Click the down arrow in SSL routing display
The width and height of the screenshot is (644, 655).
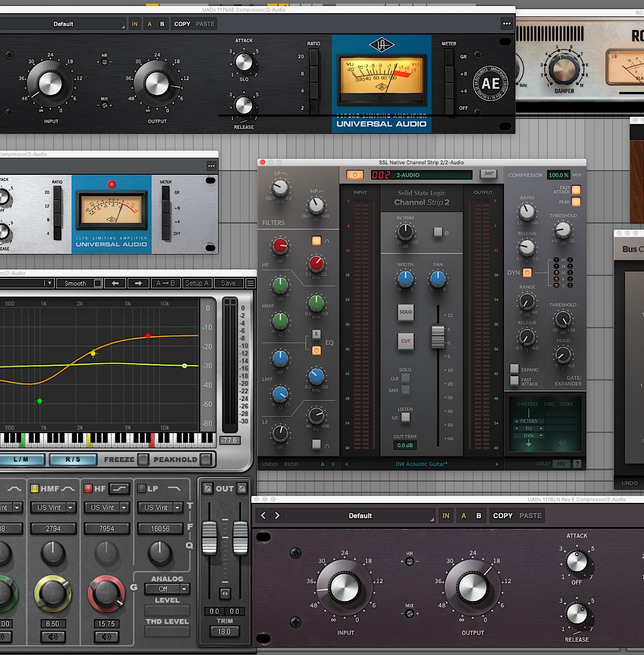point(528,444)
